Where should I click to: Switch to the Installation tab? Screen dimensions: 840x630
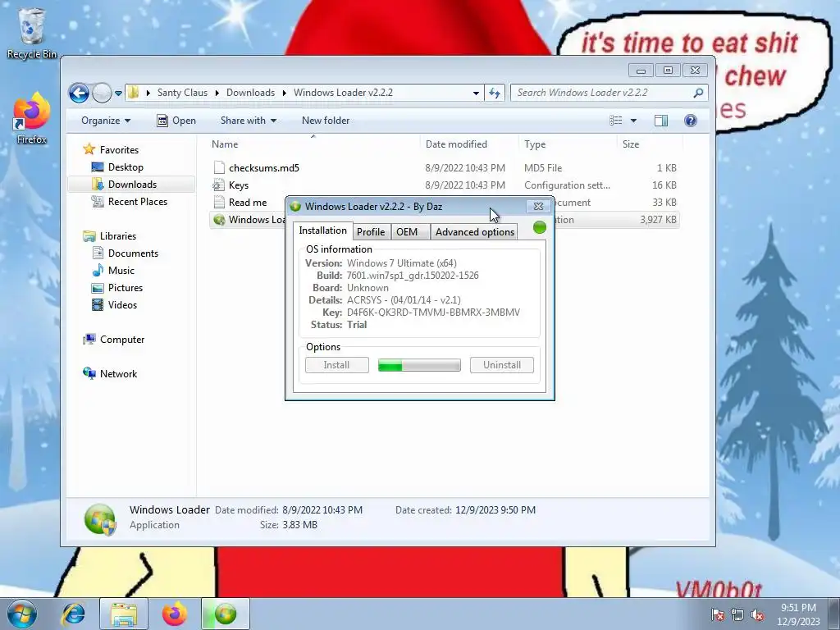pos(322,231)
